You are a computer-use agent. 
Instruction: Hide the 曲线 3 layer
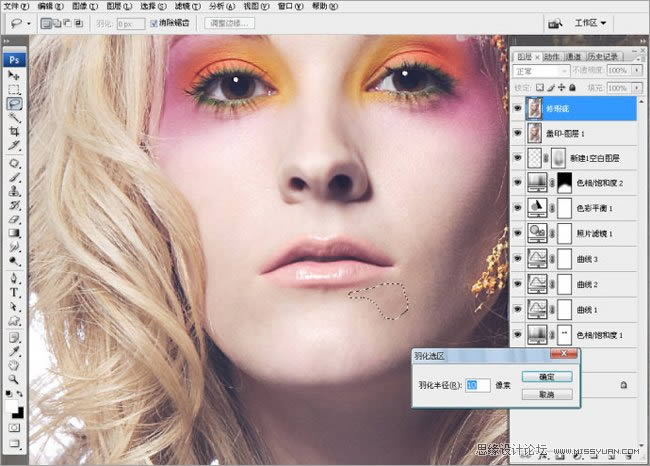tap(518, 259)
